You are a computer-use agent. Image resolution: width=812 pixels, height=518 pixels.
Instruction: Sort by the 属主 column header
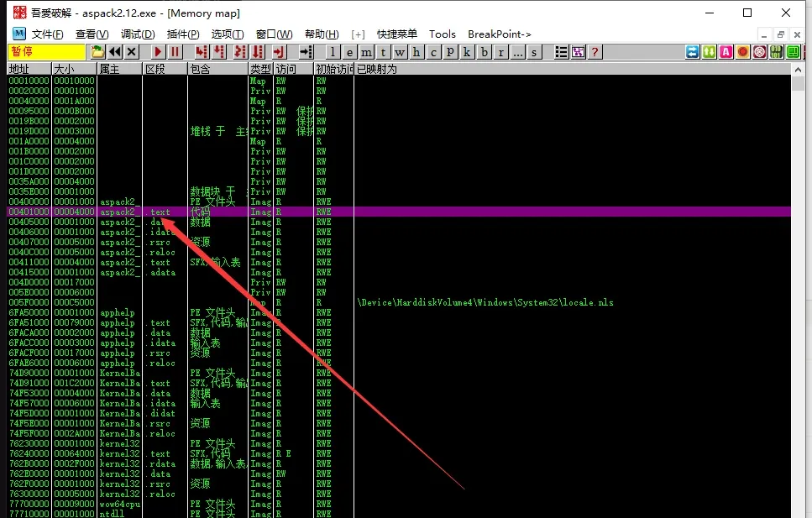(119, 69)
